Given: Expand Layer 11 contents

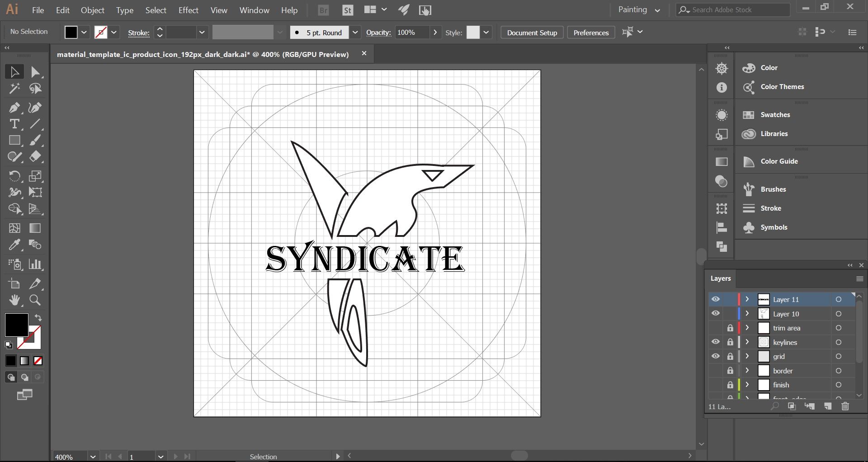Looking at the screenshot, I should 747,299.
